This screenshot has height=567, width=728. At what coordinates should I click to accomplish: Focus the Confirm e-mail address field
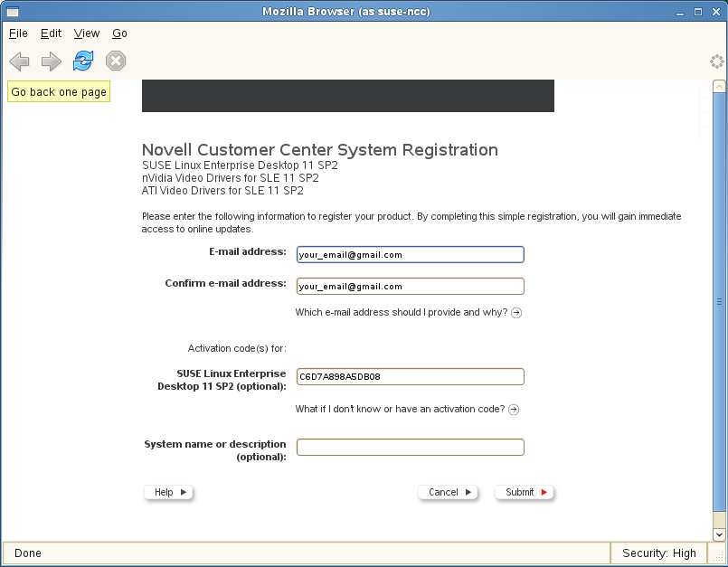tap(411, 286)
